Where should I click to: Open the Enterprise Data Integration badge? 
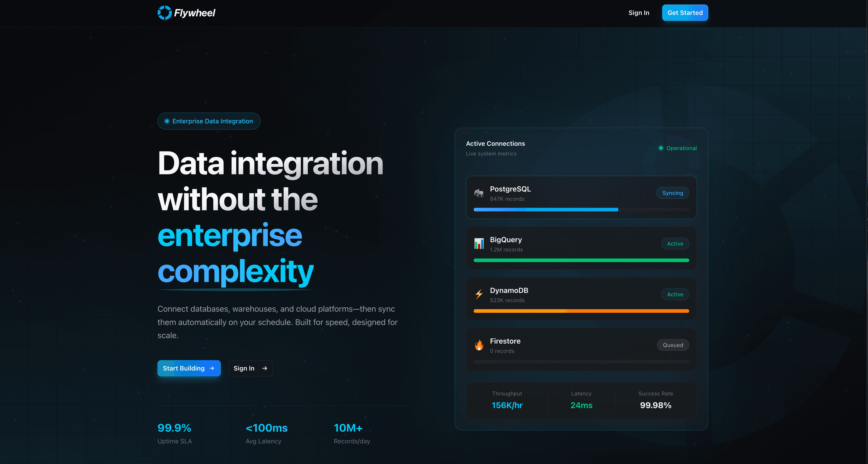209,121
